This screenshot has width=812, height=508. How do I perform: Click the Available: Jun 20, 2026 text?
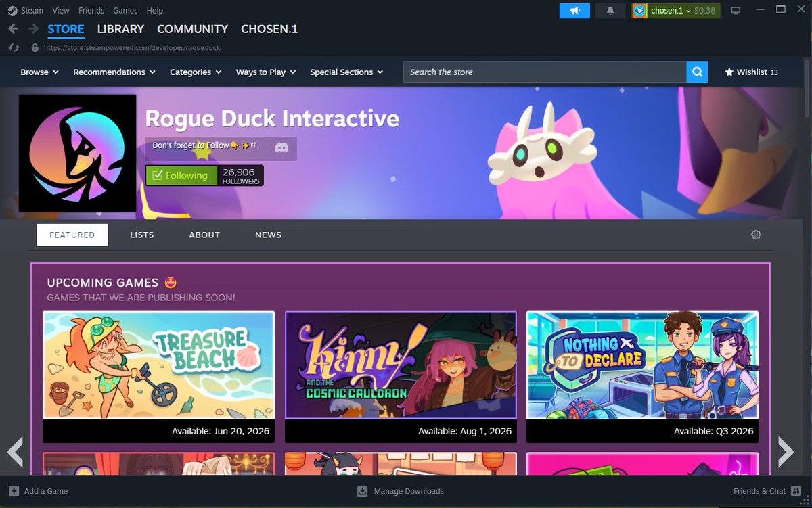(221, 431)
